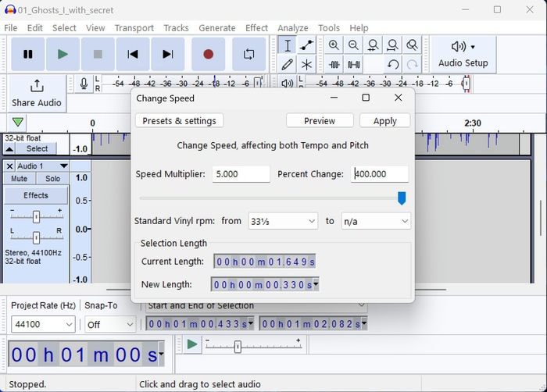Click Preview in Change Speed dialog

[320, 121]
